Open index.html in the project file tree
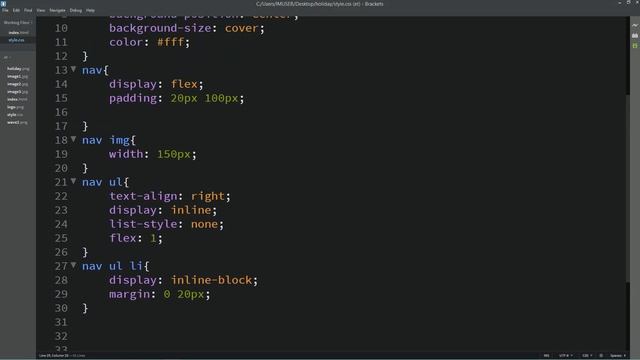Image resolution: width=640 pixels, height=360 pixels. coord(17,99)
